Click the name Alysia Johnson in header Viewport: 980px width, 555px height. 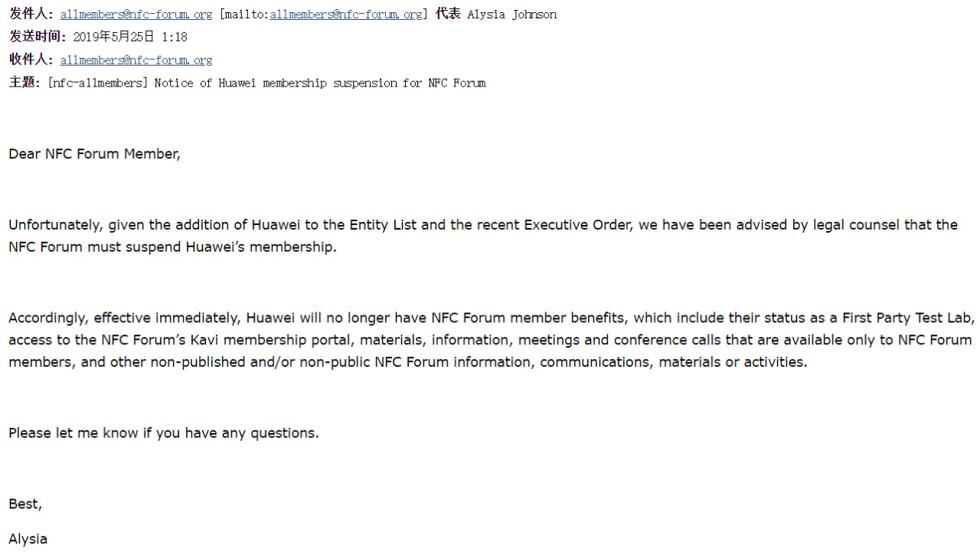(x=512, y=15)
